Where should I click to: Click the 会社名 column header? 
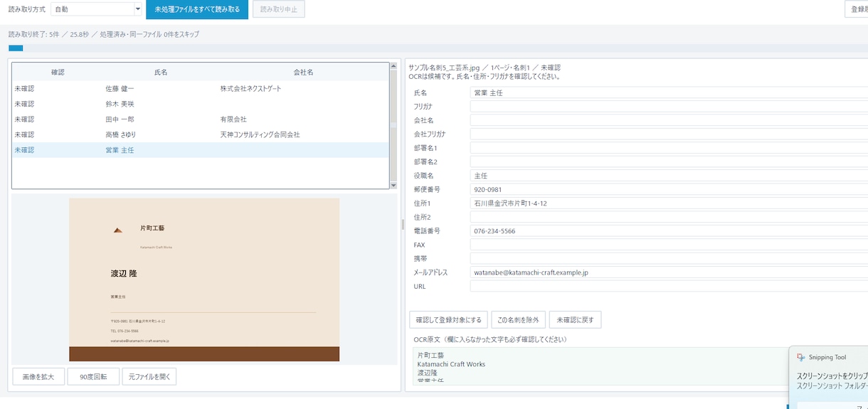click(x=304, y=72)
